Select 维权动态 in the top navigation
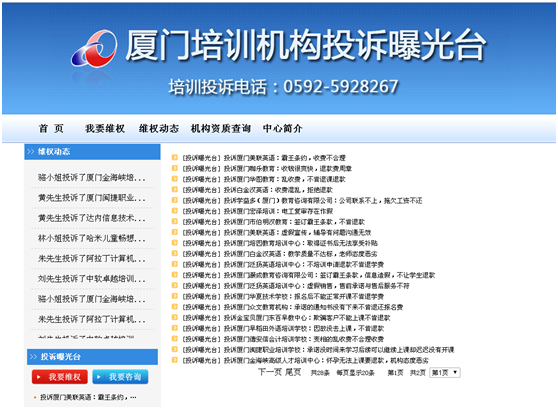The height and width of the screenshot is (409, 558). [159, 129]
